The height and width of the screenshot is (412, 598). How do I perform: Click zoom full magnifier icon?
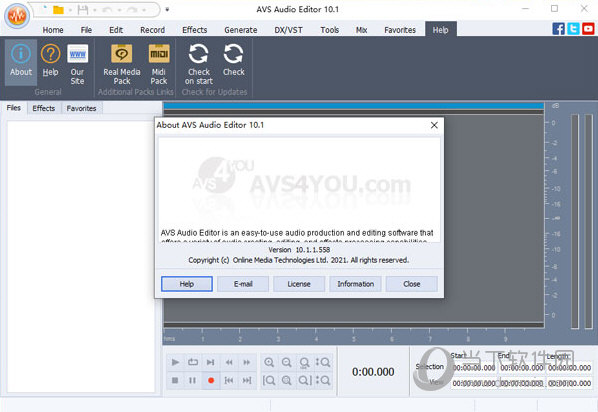pos(286,380)
